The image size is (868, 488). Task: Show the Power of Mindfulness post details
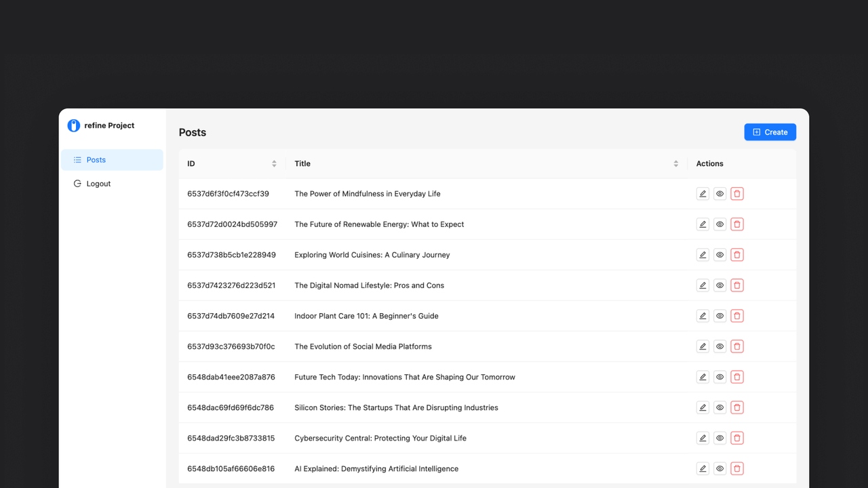pos(719,194)
